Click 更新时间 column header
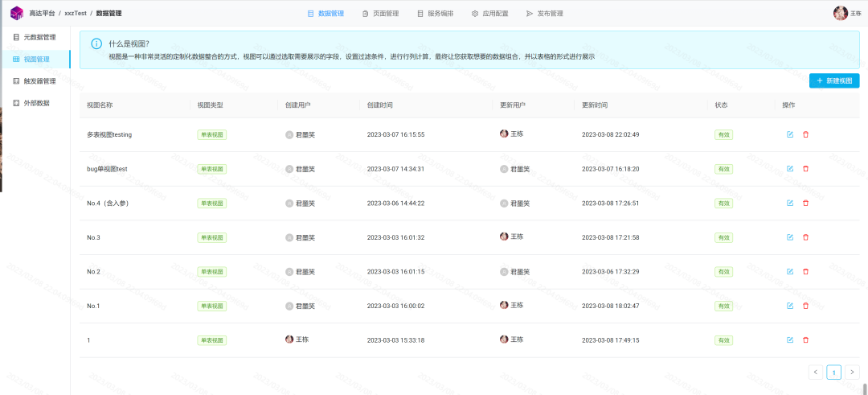The image size is (868, 395). [595, 105]
